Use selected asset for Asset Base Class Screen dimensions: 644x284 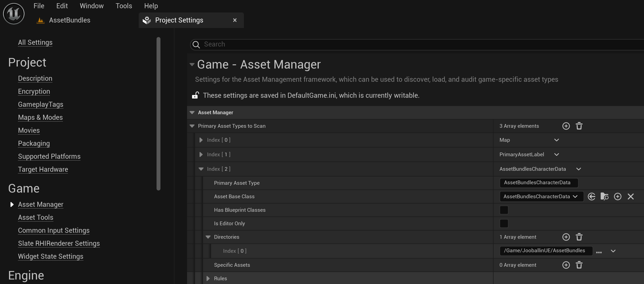click(x=591, y=196)
